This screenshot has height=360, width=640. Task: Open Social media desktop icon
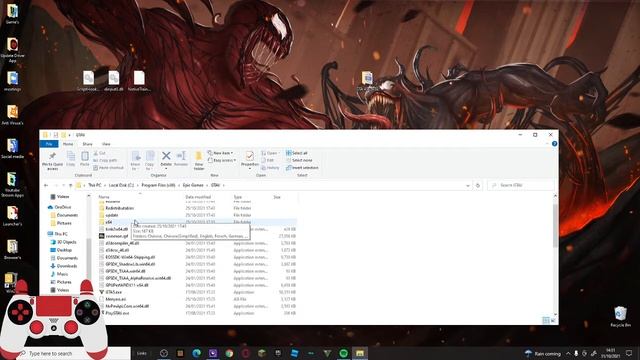coord(12,149)
